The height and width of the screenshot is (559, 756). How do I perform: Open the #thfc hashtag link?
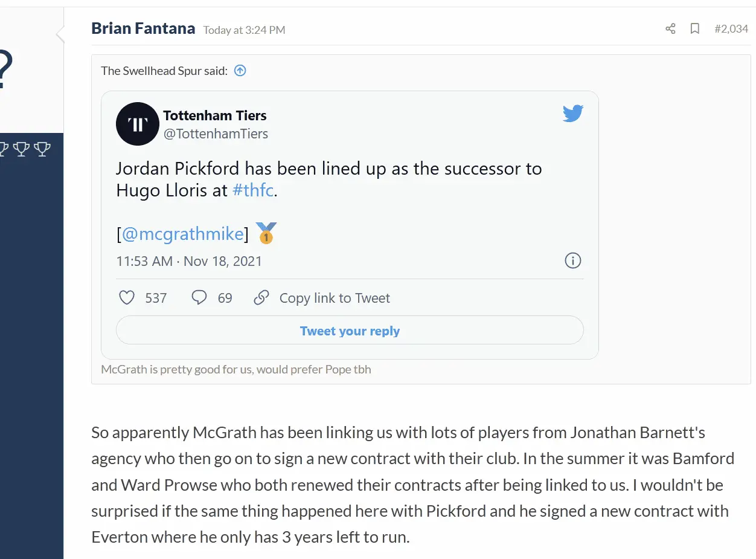click(253, 190)
